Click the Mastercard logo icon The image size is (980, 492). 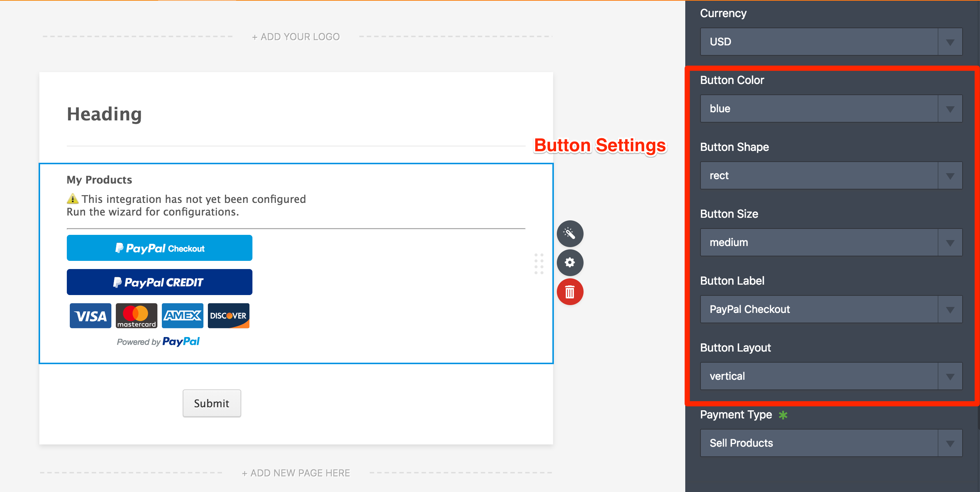click(x=136, y=316)
